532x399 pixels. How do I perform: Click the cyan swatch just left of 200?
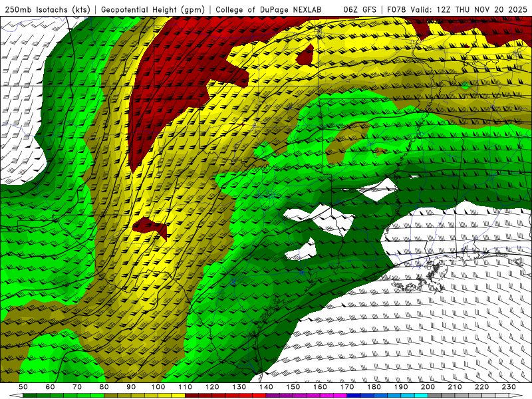coord(421,396)
